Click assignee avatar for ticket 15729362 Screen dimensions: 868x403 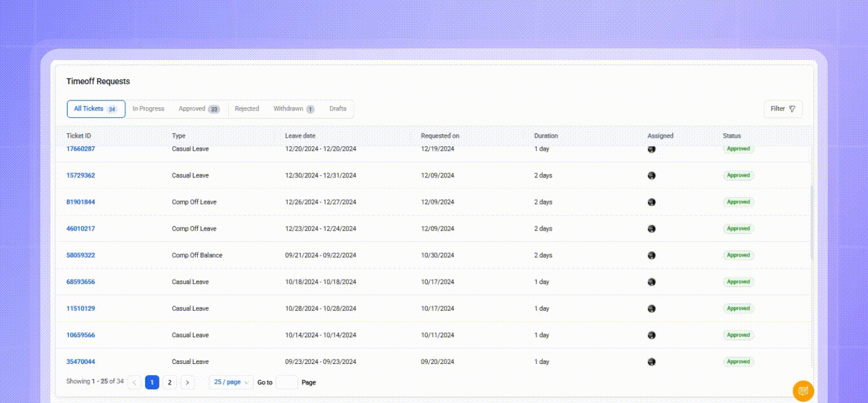point(652,175)
